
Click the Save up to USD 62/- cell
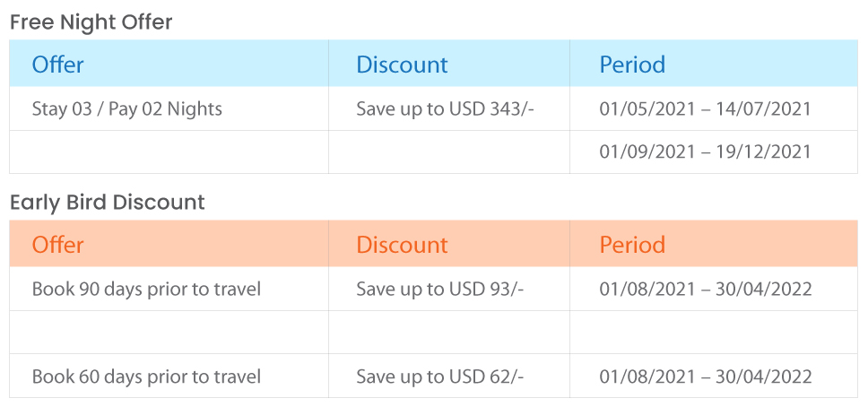click(440, 377)
